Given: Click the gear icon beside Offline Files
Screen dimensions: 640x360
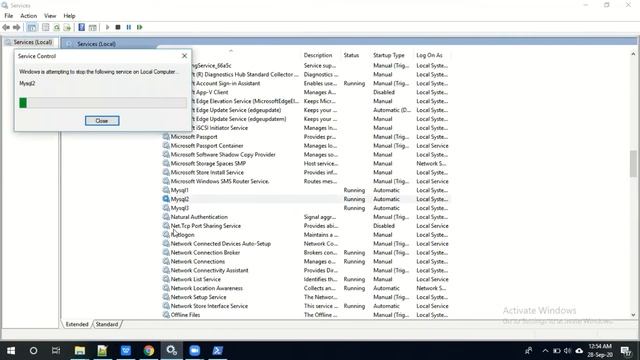Looking at the screenshot, I should pyautogui.click(x=166, y=315).
